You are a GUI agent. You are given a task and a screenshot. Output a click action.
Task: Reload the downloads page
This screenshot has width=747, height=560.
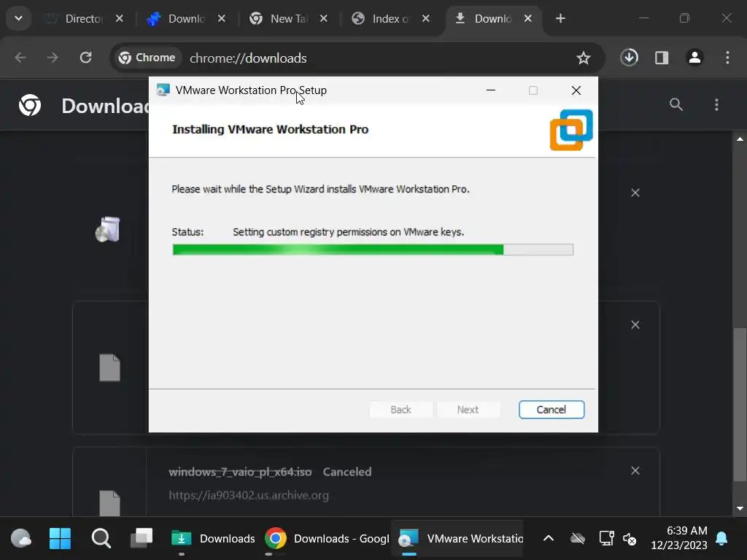[x=86, y=58]
